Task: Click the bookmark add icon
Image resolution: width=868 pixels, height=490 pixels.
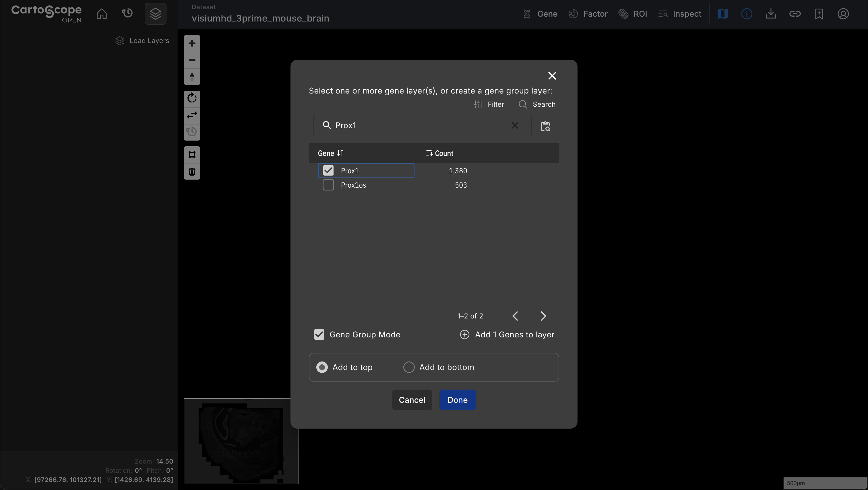Action: pos(819,14)
